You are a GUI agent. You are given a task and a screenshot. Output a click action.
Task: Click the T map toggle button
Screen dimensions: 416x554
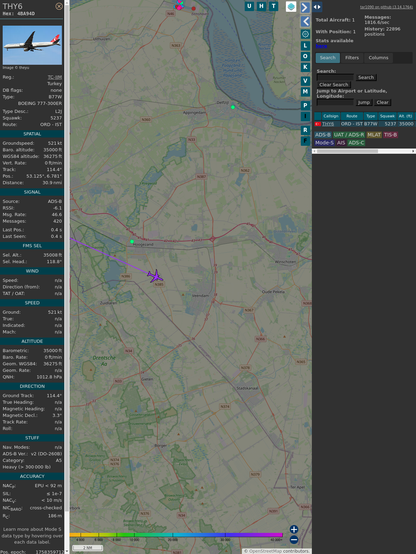(273, 6)
